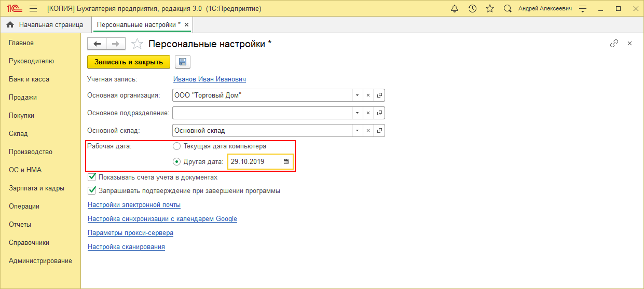Open the Производство section
The width and height of the screenshot is (644, 289).
pos(31,152)
